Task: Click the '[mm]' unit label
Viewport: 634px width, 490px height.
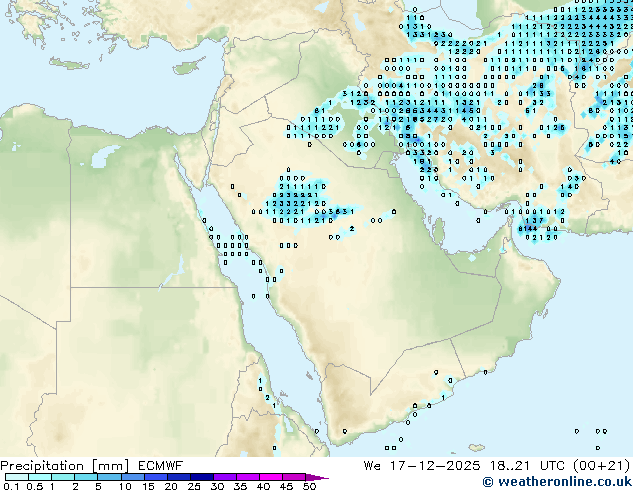Action: tap(110, 466)
